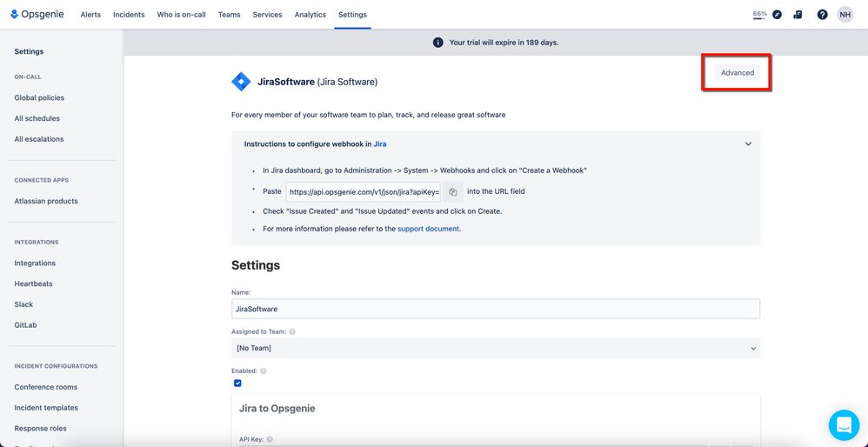
Task: Click the trial info icon
Action: tap(437, 43)
